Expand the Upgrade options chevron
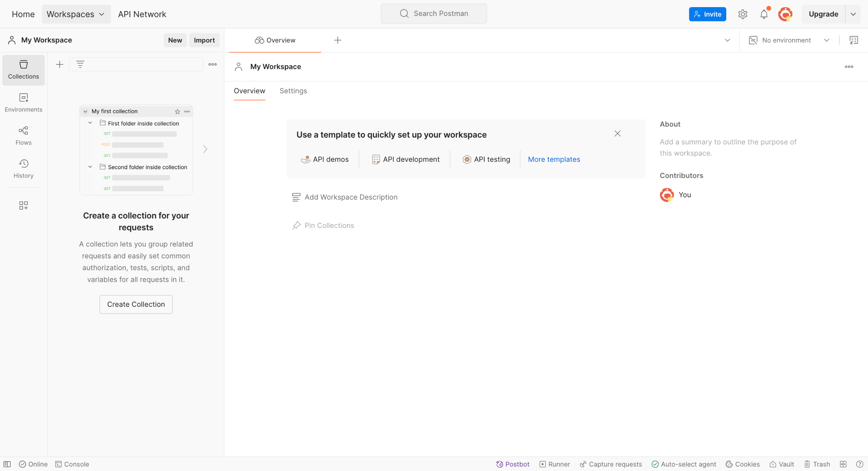 853,14
